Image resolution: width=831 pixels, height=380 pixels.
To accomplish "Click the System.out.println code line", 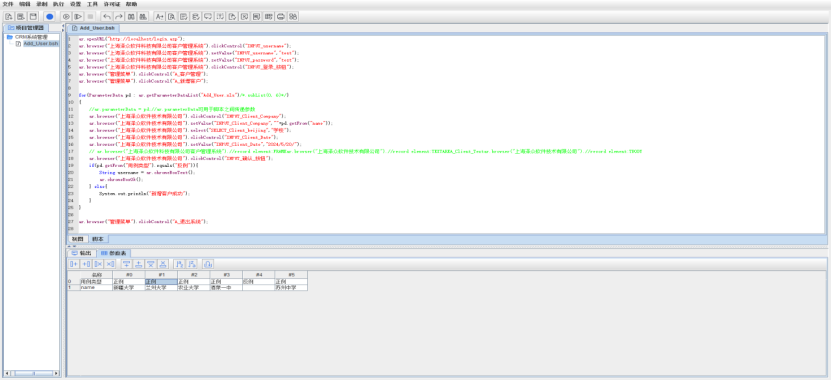I will pos(144,193).
